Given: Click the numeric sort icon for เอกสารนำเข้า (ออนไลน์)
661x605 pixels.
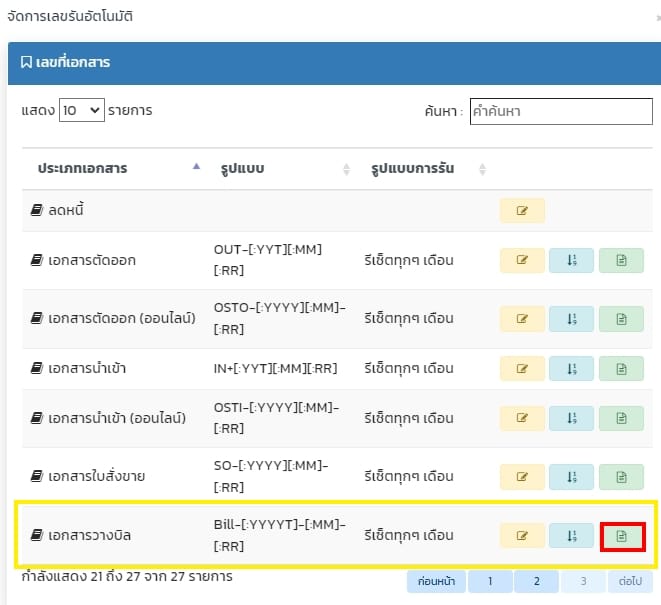Looking at the screenshot, I should click(x=571, y=418).
